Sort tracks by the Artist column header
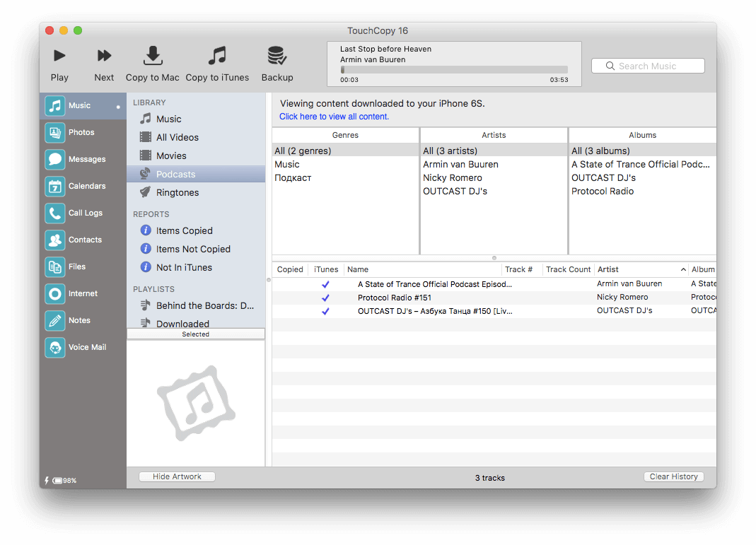 pyautogui.click(x=640, y=269)
